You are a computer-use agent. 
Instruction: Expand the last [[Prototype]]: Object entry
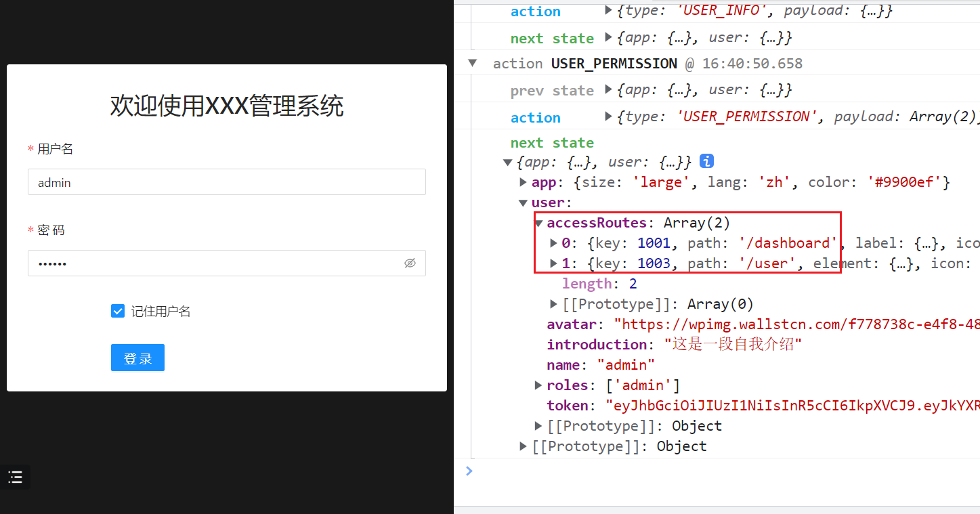[x=523, y=446]
